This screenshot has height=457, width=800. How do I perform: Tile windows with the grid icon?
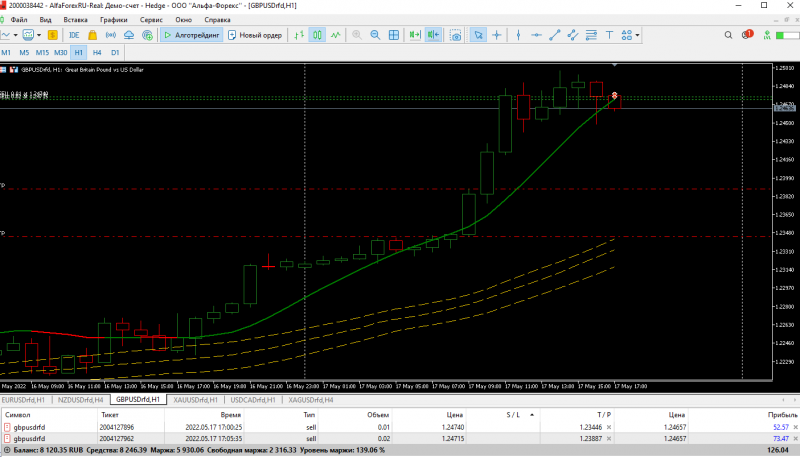coord(394,35)
